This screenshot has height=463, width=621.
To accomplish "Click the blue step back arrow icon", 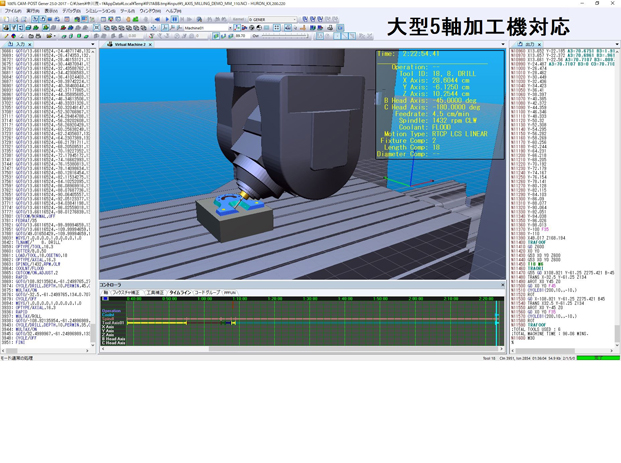I will 157,19.
